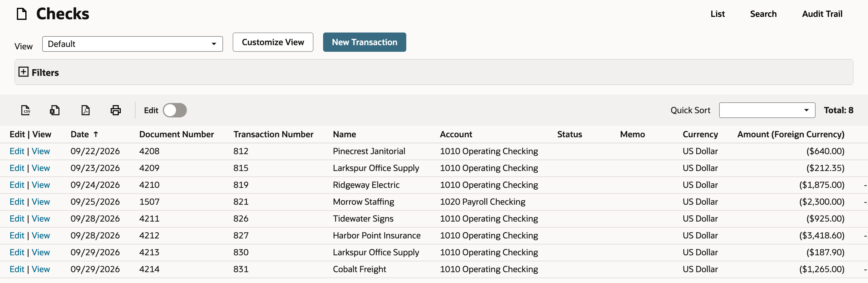Click the amount ($2,300.00)
This screenshot has width=868, height=283.
(822, 202)
